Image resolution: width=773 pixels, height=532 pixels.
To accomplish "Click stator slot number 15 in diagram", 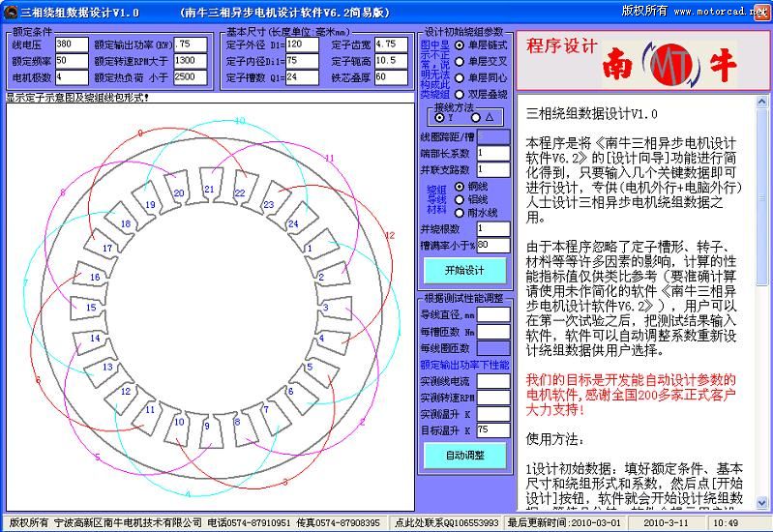I will 91,308.
